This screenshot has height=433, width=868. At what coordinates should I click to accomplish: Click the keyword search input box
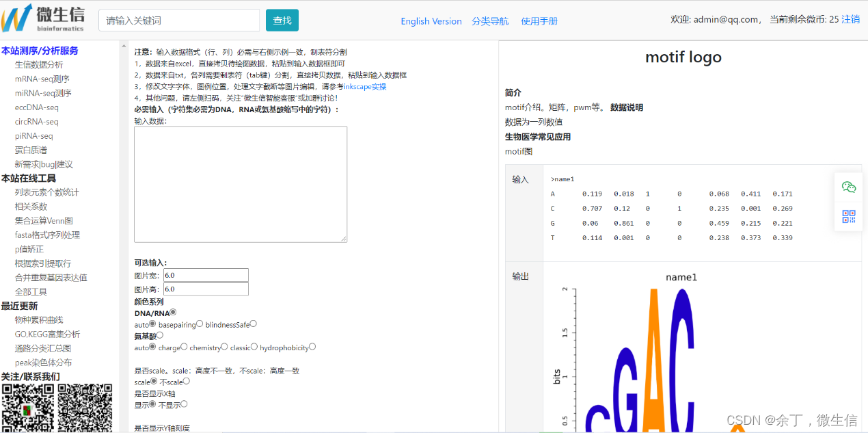click(x=179, y=20)
